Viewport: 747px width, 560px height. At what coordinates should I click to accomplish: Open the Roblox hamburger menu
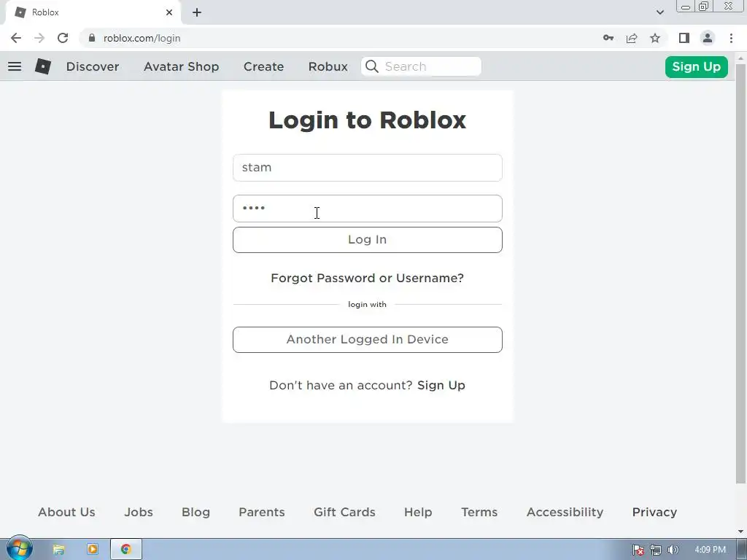point(15,66)
